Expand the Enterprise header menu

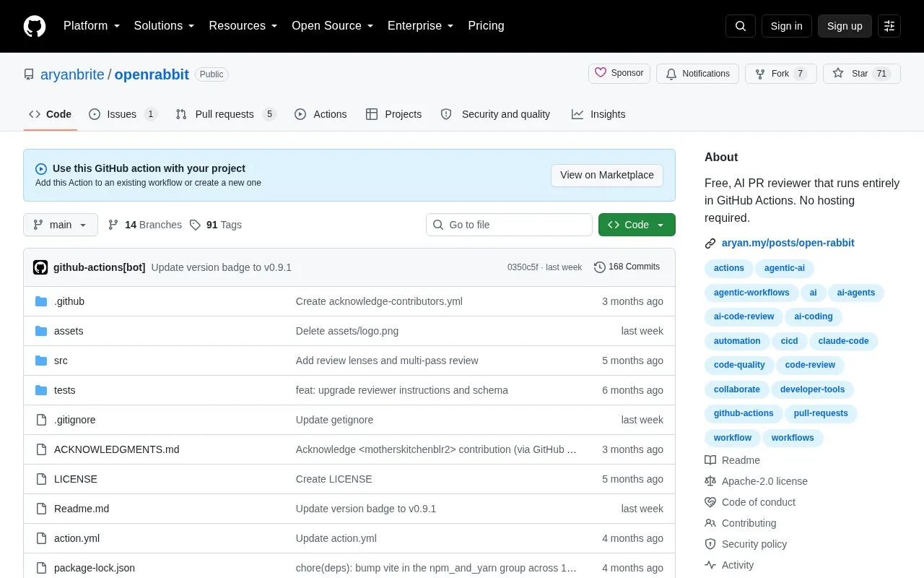420,26
